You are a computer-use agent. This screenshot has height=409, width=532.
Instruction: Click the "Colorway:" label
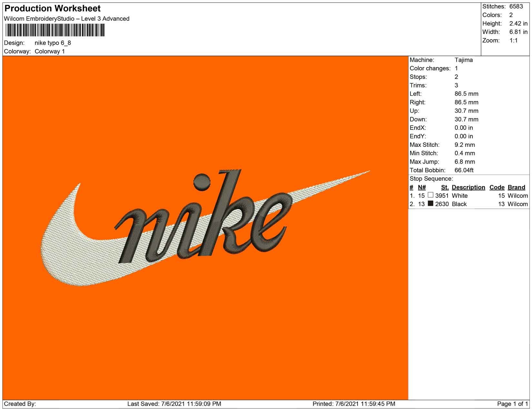(x=17, y=51)
